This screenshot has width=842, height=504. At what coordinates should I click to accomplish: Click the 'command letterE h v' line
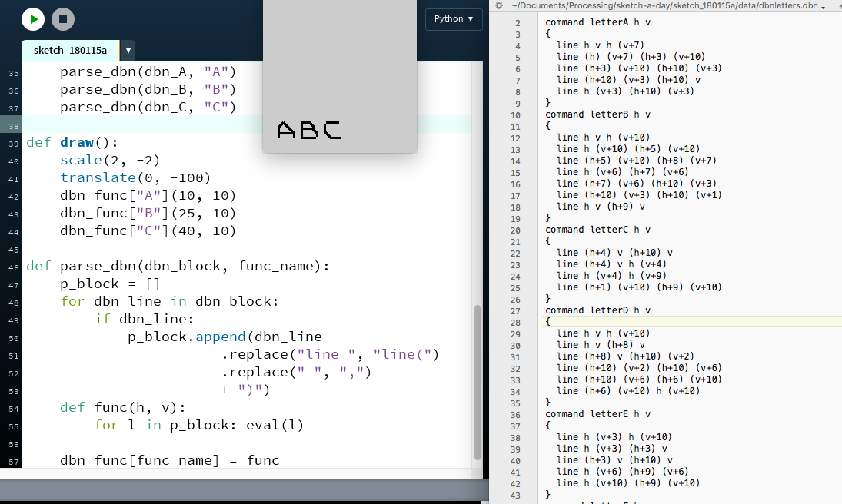tap(597, 414)
